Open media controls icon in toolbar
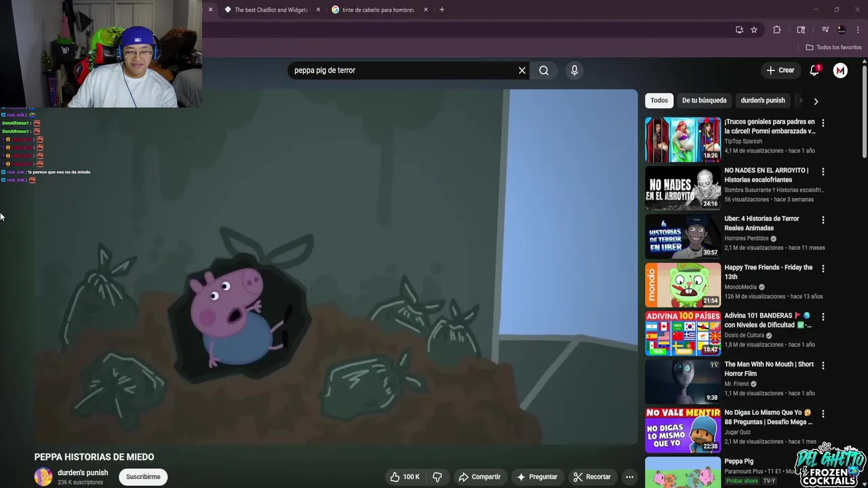The width and height of the screenshot is (868, 488). tap(825, 30)
